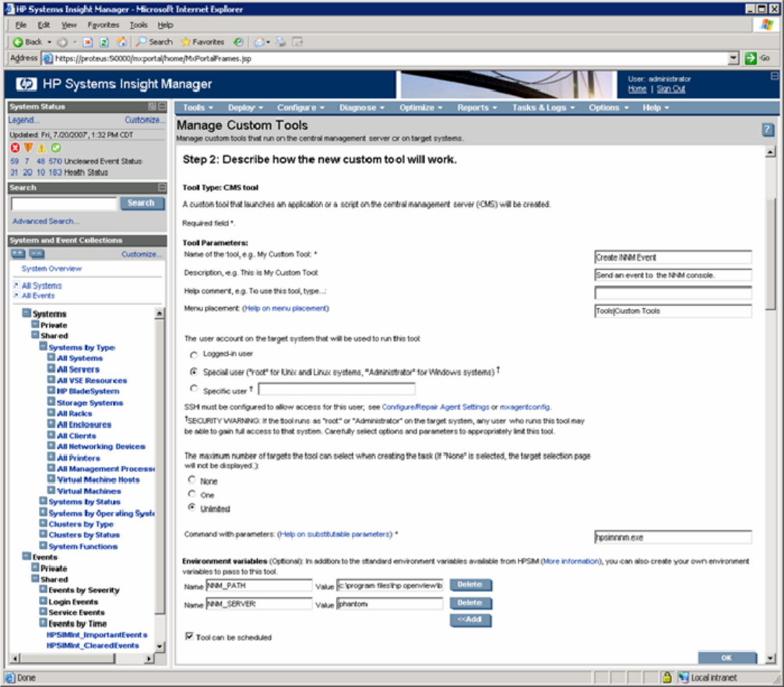The image size is (784, 687).
Task: Select the Special user radio button
Action: 194,372
